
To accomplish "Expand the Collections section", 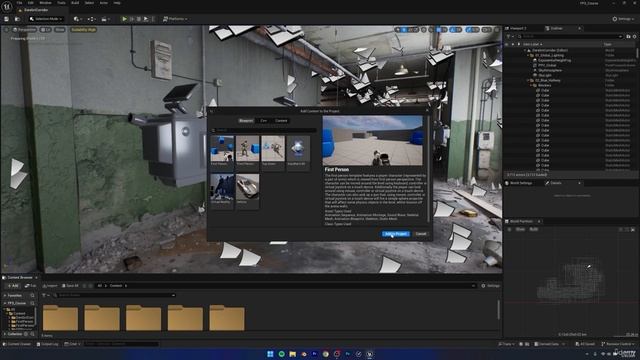I will (x=5, y=334).
